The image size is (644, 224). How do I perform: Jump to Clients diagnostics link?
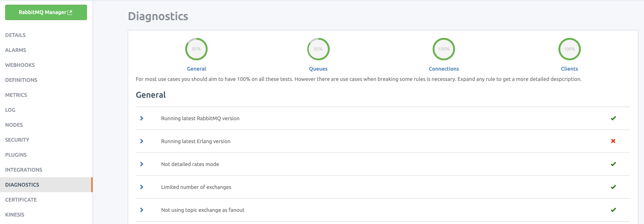click(569, 69)
